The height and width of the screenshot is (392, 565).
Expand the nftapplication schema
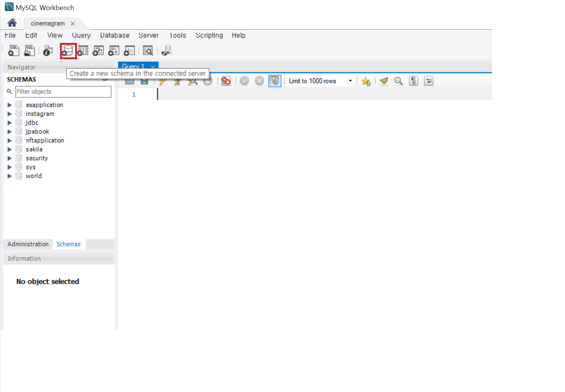point(10,141)
